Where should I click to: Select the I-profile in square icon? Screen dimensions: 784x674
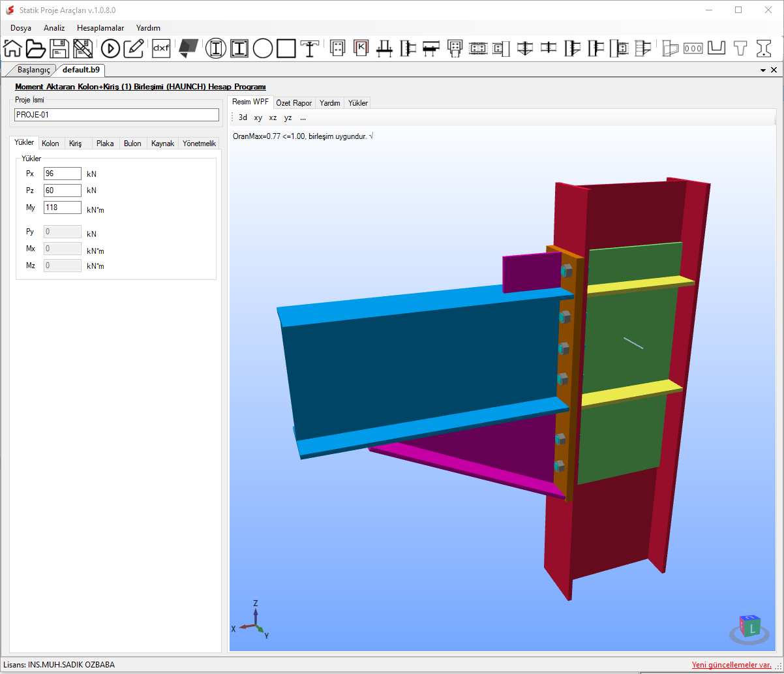click(x=240, y=48)
